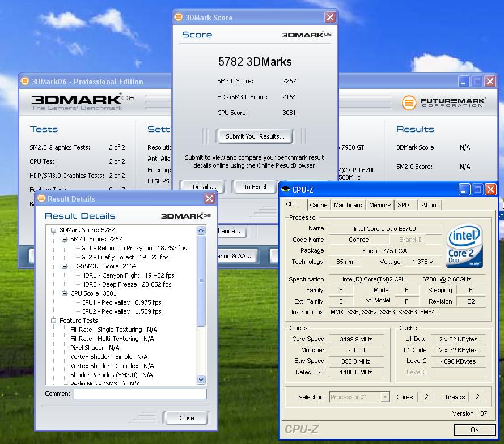Click the Futuremark Corporation logo

[x=444, y=103]
